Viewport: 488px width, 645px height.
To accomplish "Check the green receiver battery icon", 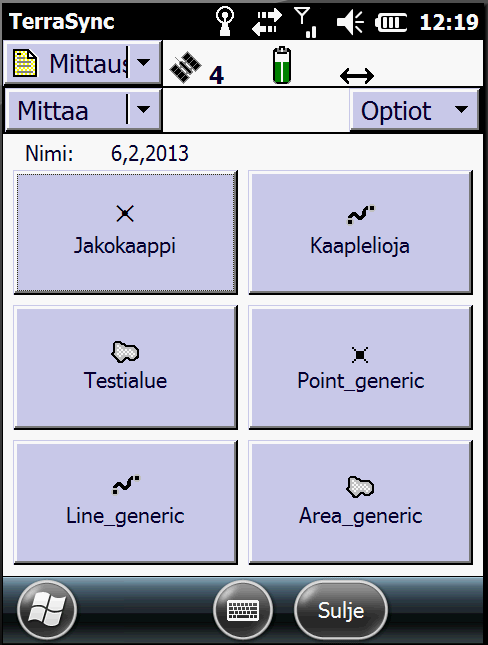I will click(282, 66).
